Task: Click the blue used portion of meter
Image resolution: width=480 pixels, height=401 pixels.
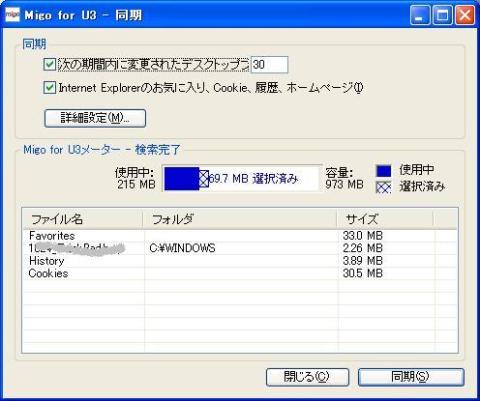Action: [x=182, y=179]
